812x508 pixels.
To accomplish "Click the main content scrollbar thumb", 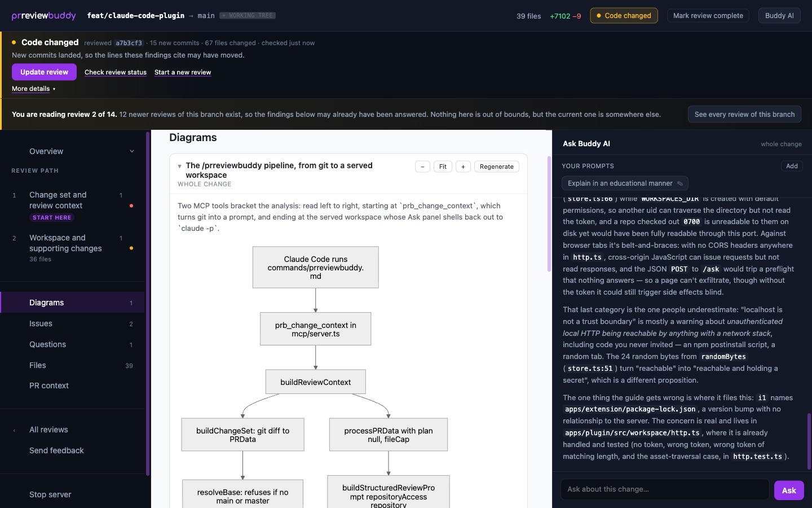I will point(549,214).
